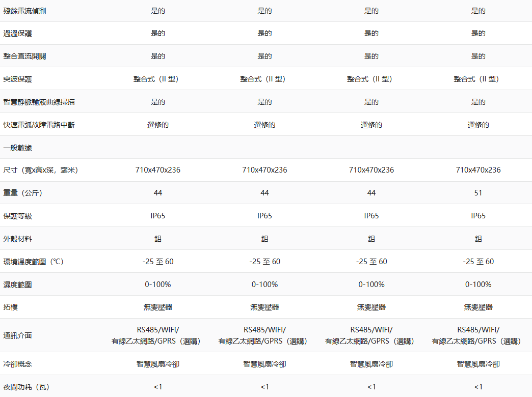Select the 快速電弧故障電路中斷 row label
The height and width of the screenshot is (397, 532).
tap(39, 125)
